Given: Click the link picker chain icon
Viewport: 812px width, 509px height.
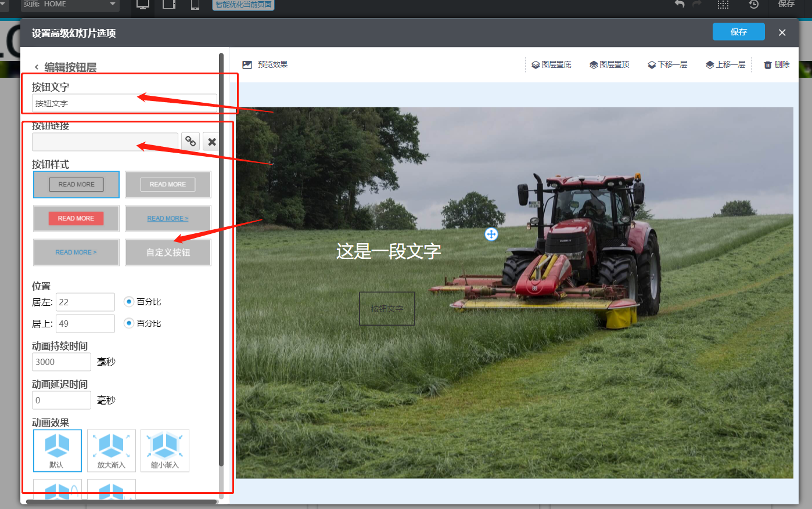Looking at the screenshot, I should click(191, 141).
